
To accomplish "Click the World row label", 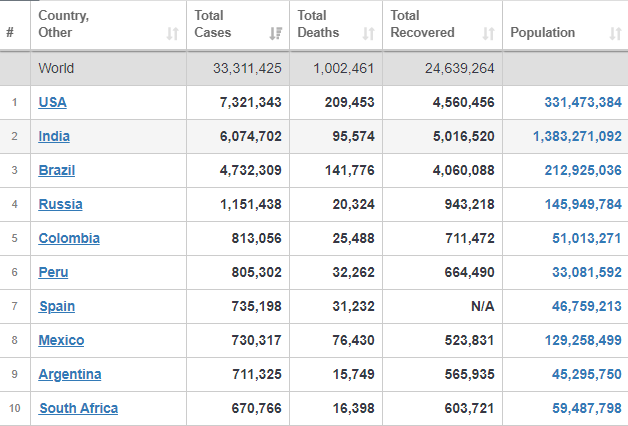I will coord(56,68).
